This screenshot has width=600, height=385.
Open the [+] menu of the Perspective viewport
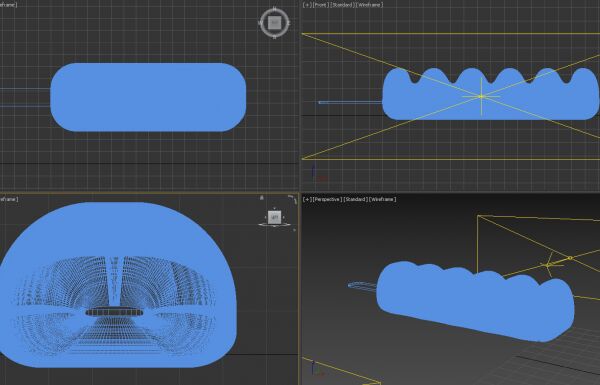coord(307,199)
